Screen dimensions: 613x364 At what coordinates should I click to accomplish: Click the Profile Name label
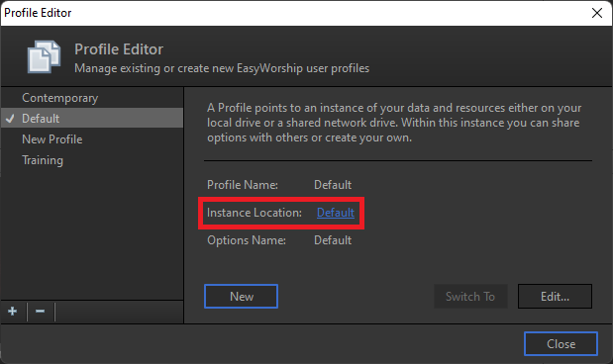[x=243, y=185]
